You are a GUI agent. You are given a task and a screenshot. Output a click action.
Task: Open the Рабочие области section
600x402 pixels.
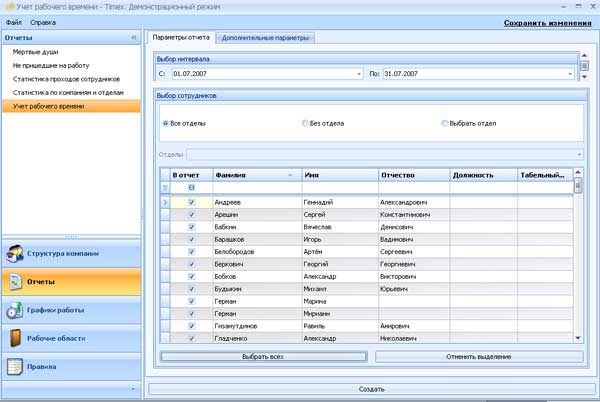(x=72, y=338)
